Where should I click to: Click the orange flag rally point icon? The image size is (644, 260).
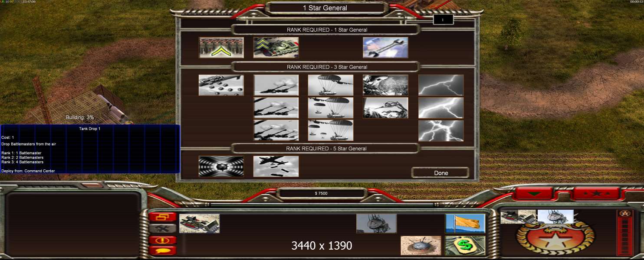465,223
